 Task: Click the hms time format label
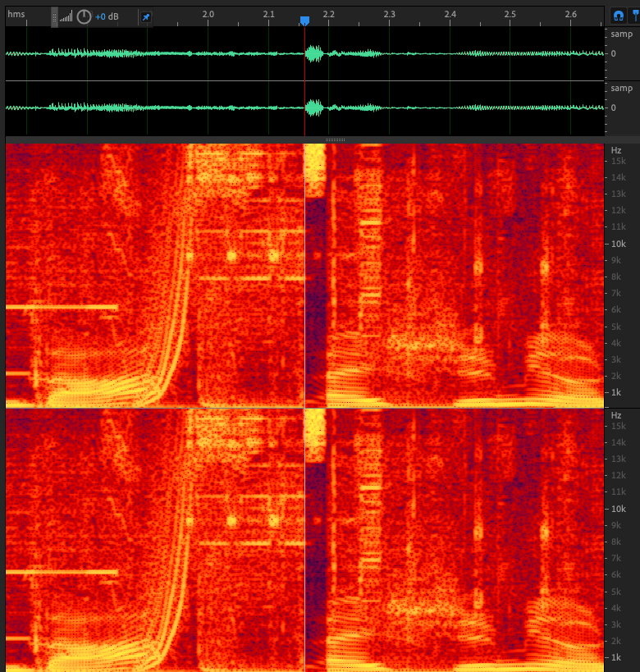click(16, 15)
